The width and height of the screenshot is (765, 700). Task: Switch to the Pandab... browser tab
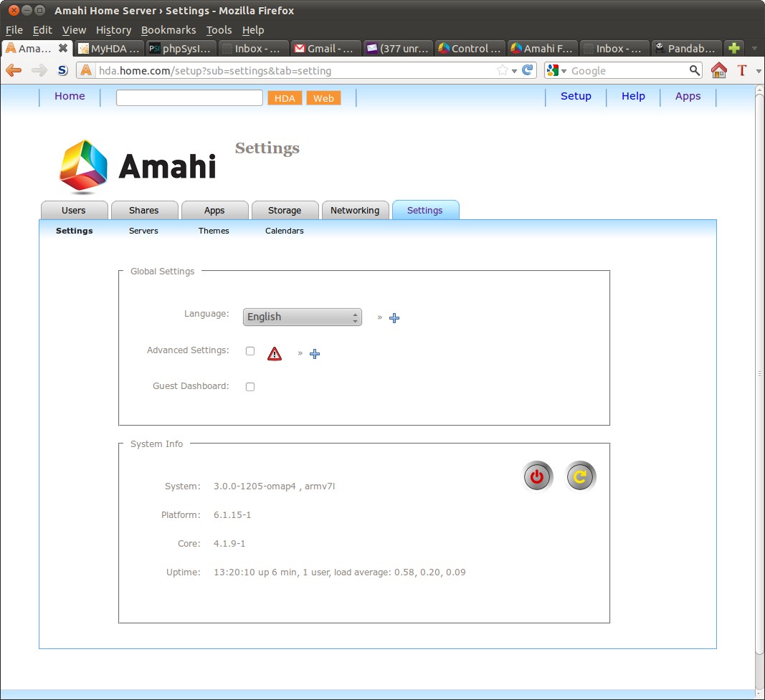[688, 48]
